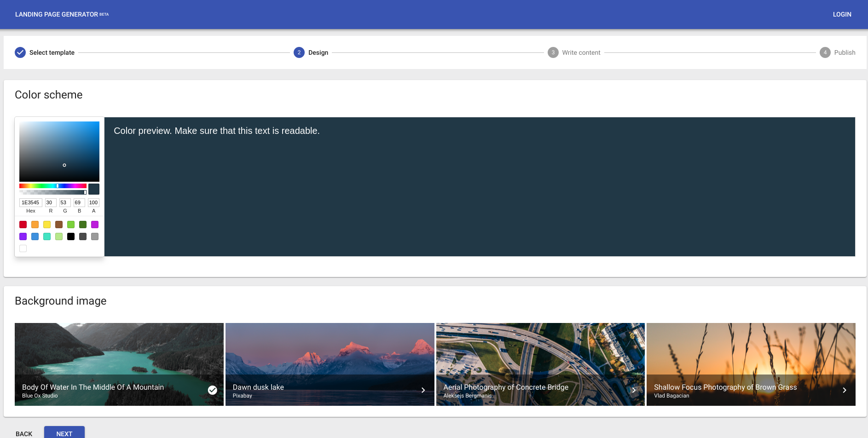Select the black preset swatch
Screen dimensions: 868x438
click(x=71, y=236)
